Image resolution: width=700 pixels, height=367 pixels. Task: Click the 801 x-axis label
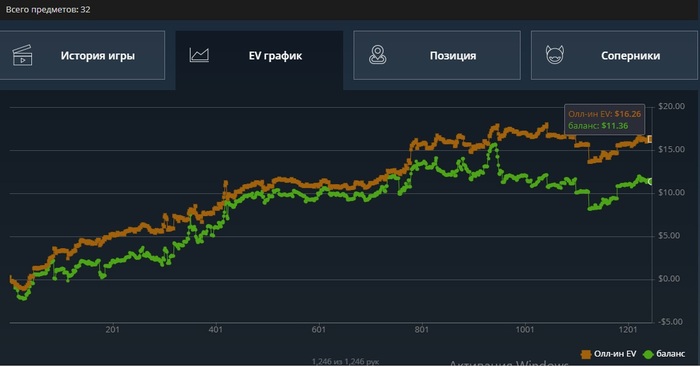point(422,330)
